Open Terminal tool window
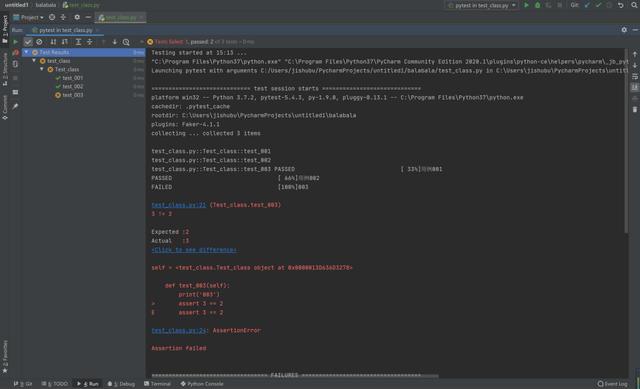Viewport: 640px width, 389px height. pyautogui.click(x=158, y=384)
